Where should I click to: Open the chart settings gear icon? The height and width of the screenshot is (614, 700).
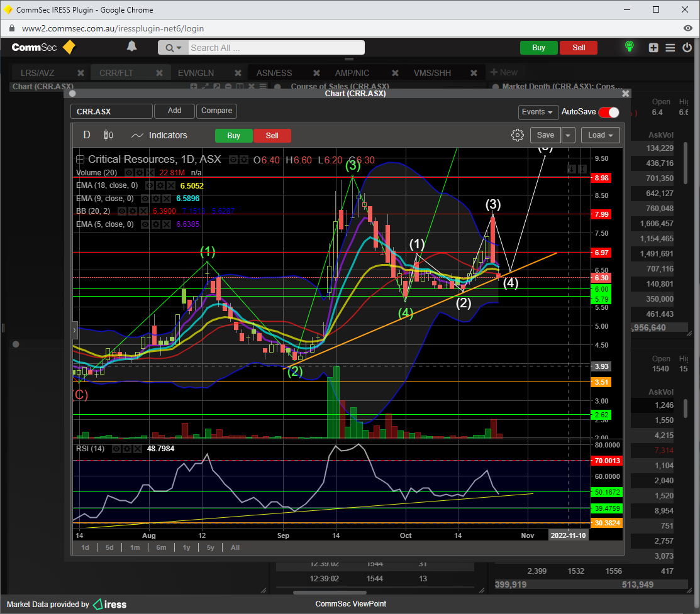517,135
